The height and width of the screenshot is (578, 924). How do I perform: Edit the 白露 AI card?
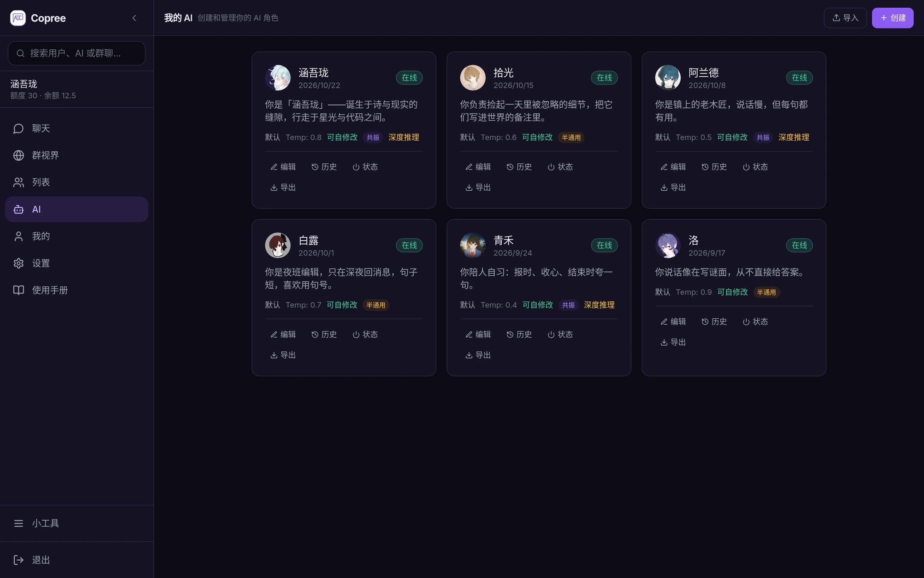point(283,334)
